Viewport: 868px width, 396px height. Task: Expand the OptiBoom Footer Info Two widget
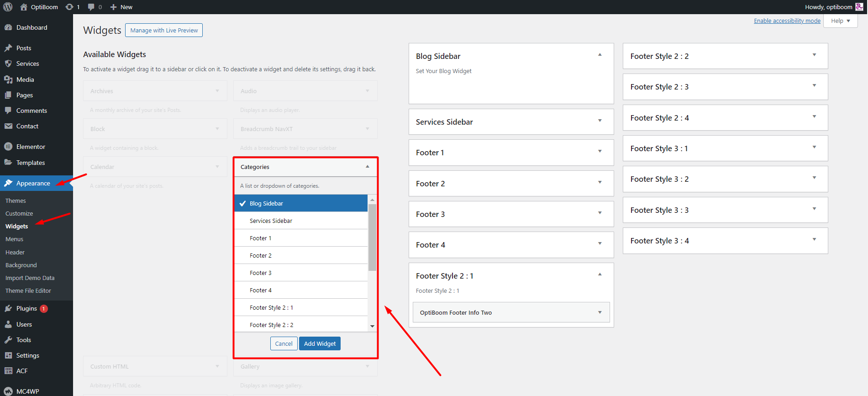[600, 312]
